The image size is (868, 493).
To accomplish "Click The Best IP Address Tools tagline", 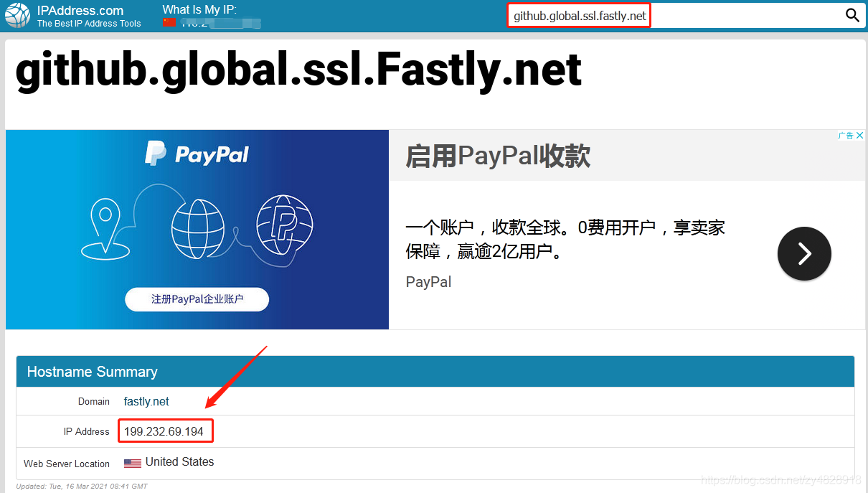I will pos(89,24).
